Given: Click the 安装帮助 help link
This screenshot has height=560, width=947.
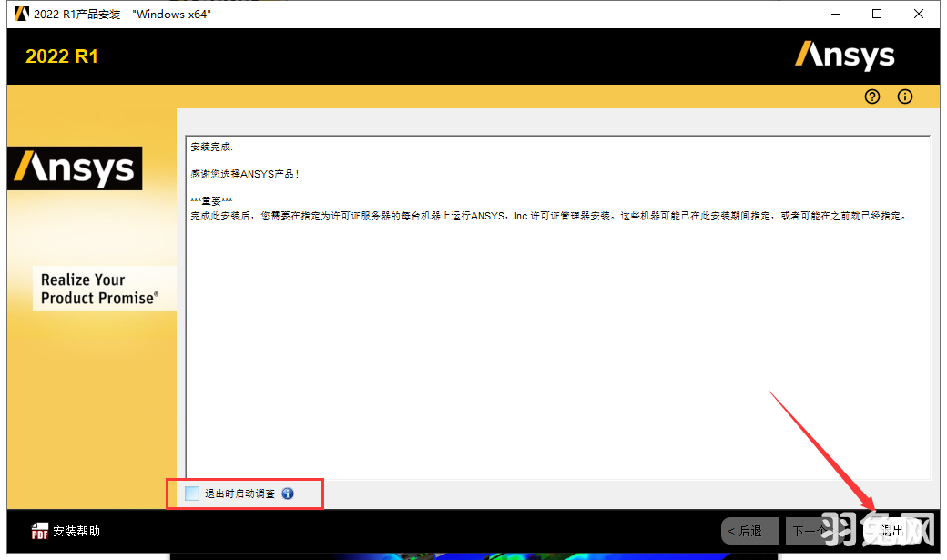Looking at the screenshot, I should point(76,531).
